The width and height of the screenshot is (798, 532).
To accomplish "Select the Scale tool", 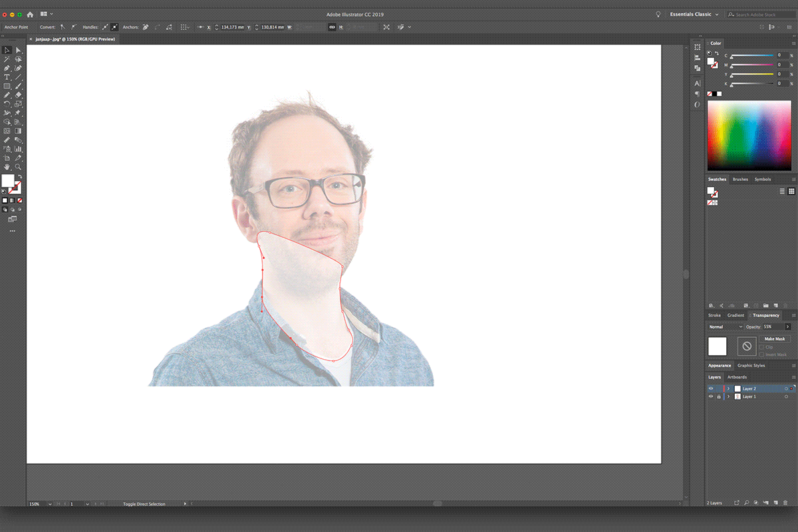I will 18,104.
